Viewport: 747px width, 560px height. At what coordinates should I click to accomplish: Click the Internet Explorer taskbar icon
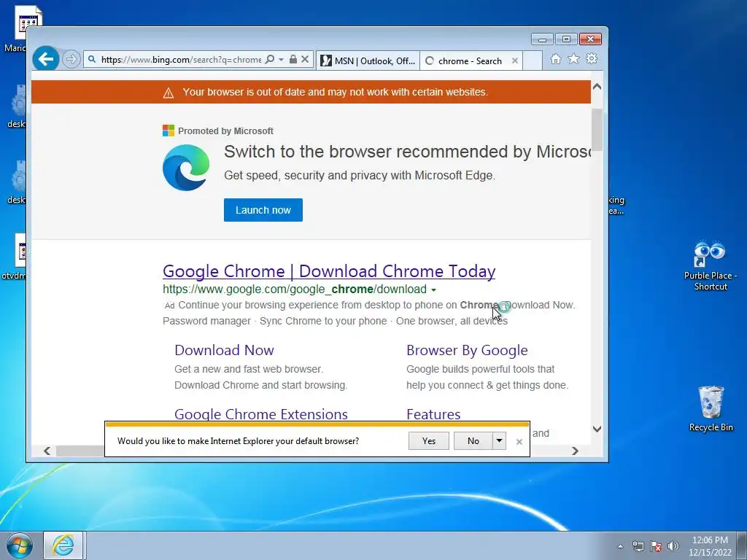pyautogui.click(x=64, y=545)
